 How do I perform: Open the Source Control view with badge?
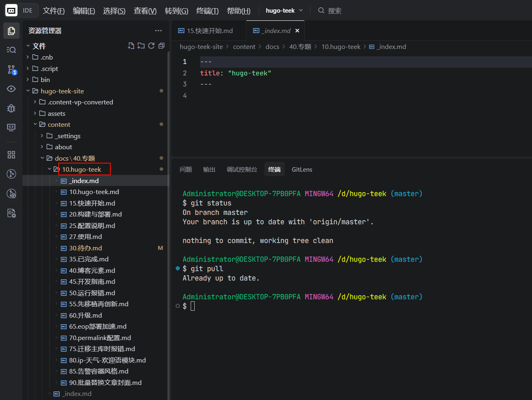pyautogui.click(x=11, y=70)
